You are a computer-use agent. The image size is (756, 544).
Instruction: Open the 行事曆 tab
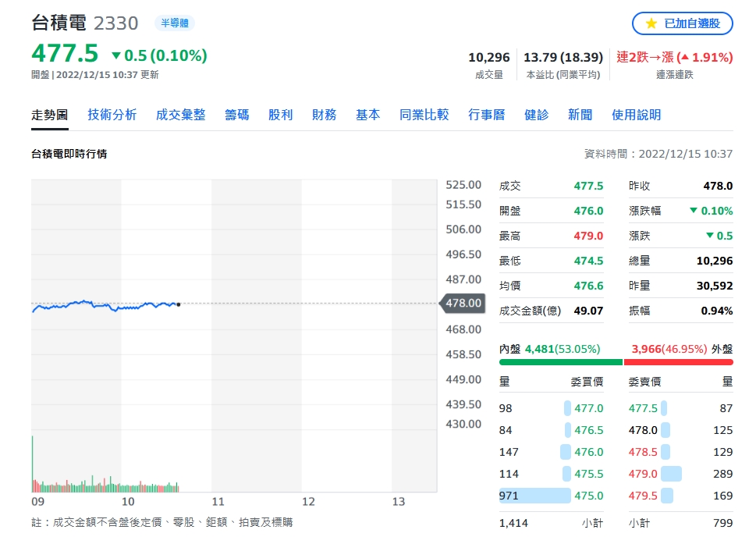click(x=487, y=115)
